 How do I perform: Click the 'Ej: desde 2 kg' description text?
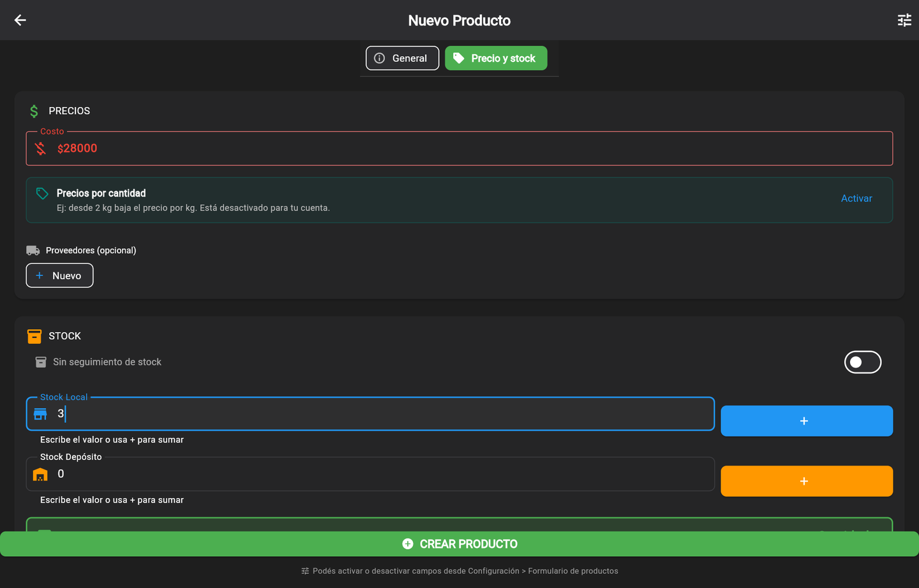193,208
